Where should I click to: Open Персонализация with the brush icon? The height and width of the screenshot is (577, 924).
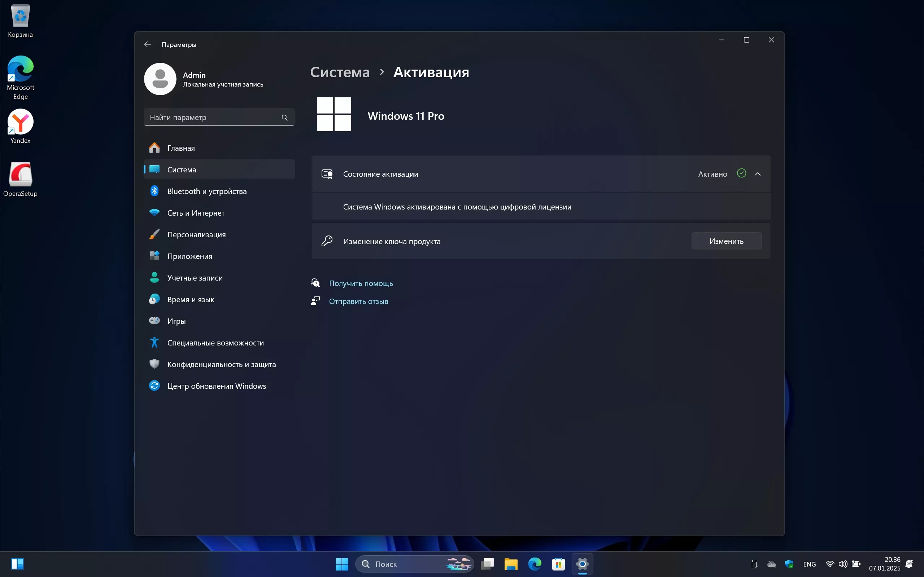coord(196,235)
